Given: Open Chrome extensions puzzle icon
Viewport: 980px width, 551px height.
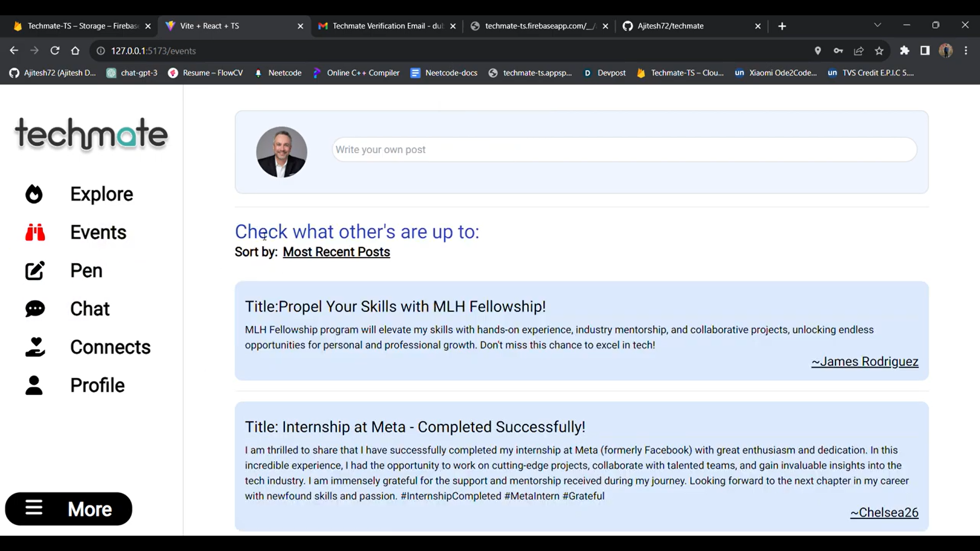Looking at the screenshot, I should 904,51.
